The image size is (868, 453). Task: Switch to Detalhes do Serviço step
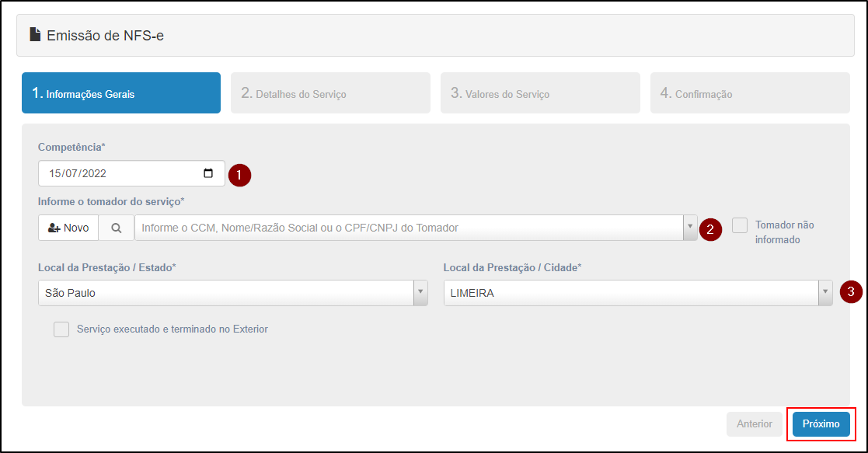coord(330,93)
